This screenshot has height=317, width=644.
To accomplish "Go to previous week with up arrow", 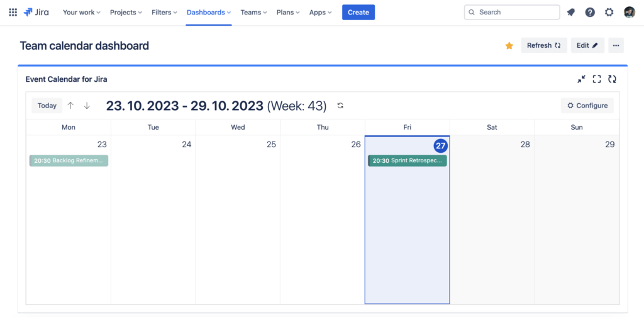I will tap(70, 106).
